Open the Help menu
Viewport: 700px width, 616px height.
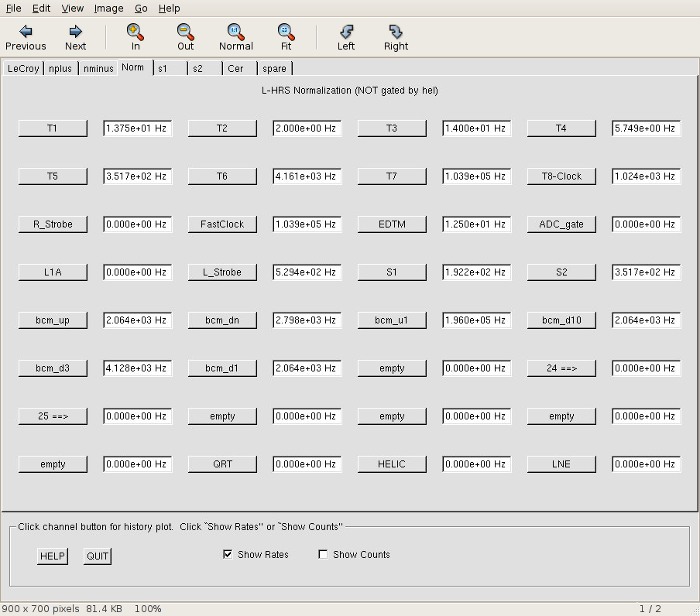pyautogui.click(x=170, y=8)
